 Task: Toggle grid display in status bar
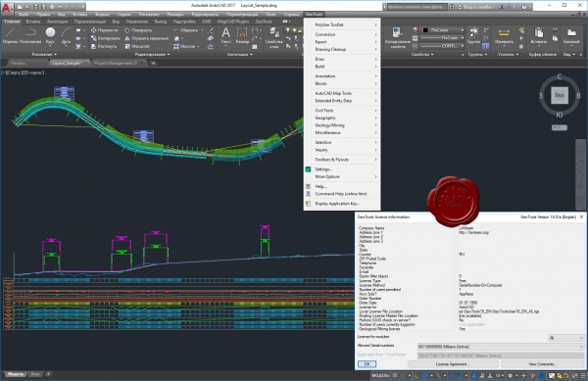[395, 375]
